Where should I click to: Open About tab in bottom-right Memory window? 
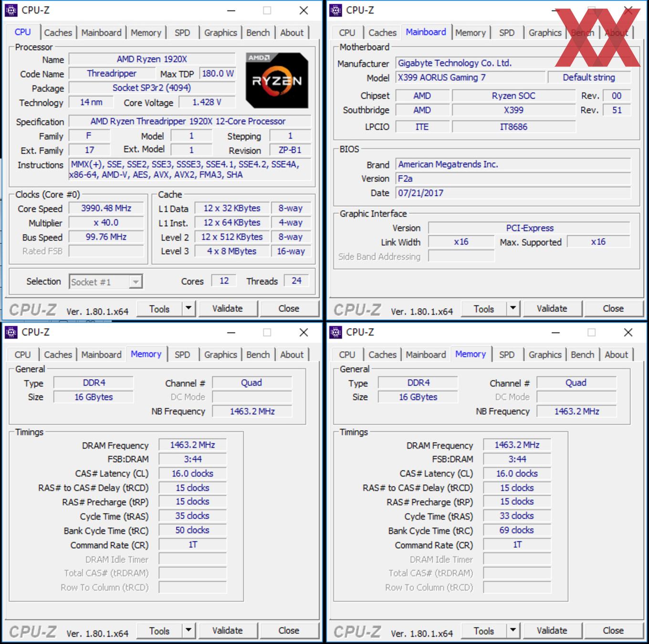(x=616, y=354)
